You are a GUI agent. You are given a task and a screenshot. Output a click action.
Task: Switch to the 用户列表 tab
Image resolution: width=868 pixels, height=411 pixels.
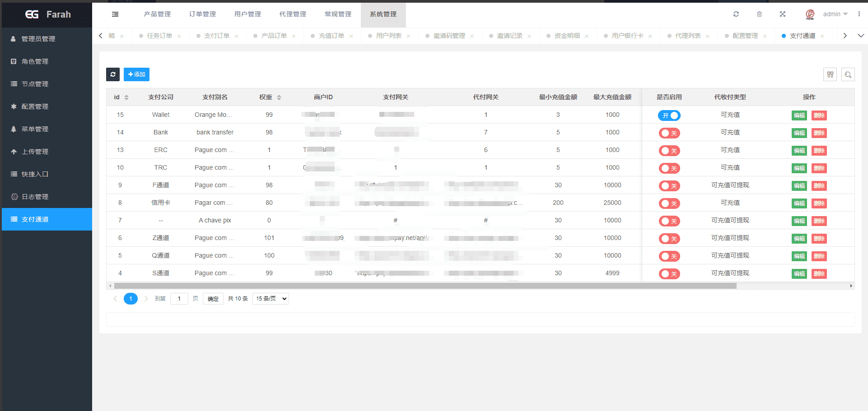click(x=388, y=36)
